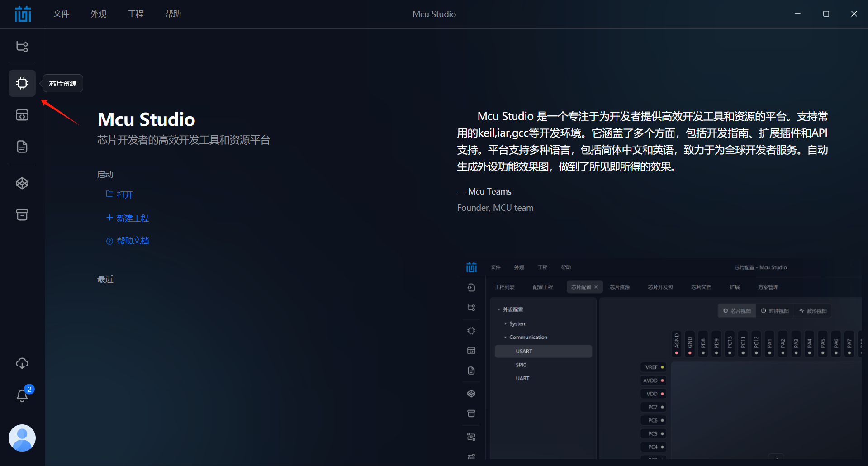Enable 波形视图 waveform view
This screenshot has width=868, height=466.
coord(813,311)
